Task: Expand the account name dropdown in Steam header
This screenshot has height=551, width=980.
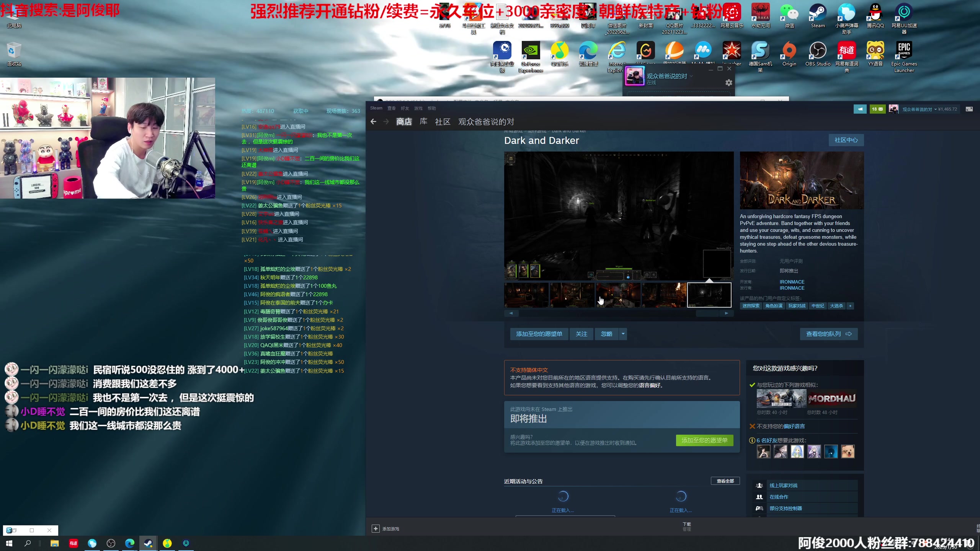Action: click(936, 109)
